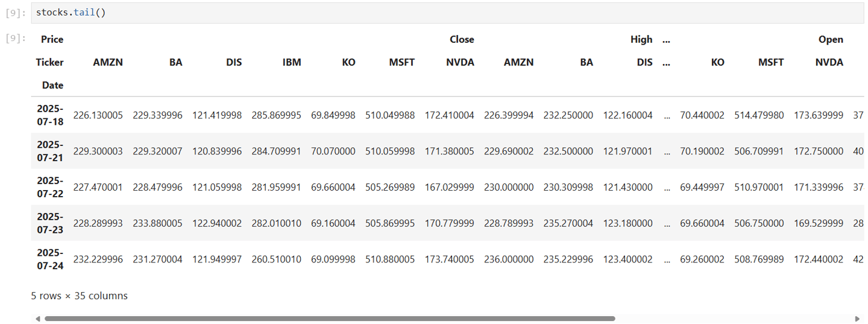
Task: Click the MSFT ticker header under Close
Action: coord(401,62)
